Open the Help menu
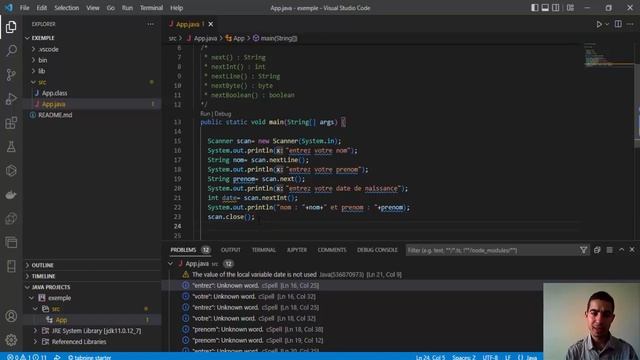Screen dimensions: 640x360 (x=176, y=8)
